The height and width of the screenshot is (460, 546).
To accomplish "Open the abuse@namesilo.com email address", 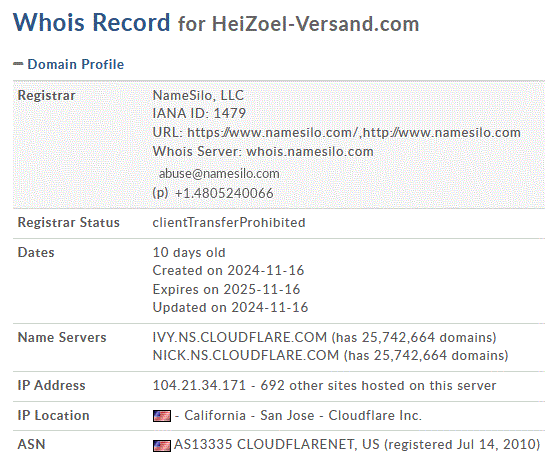I will click(219, 173).
